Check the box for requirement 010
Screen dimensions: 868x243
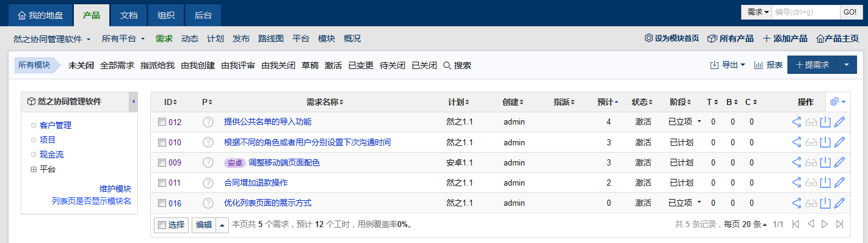162,142
